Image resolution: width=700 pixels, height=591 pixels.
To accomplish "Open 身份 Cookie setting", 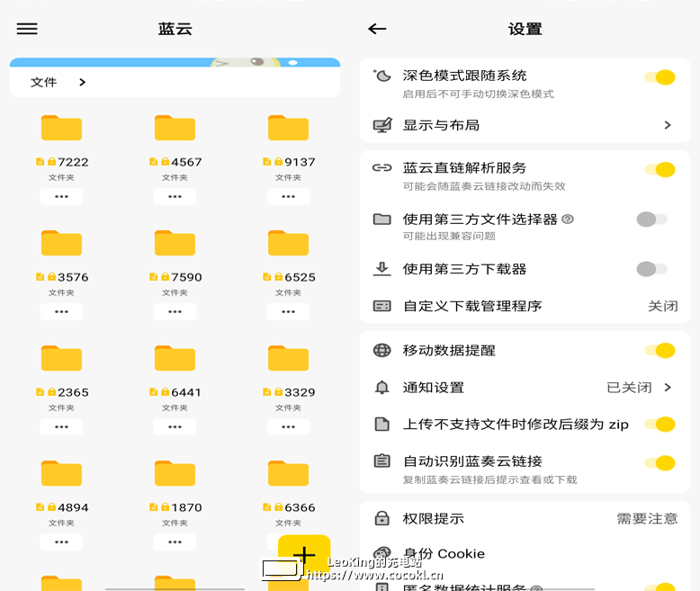I will coord(525,553).
